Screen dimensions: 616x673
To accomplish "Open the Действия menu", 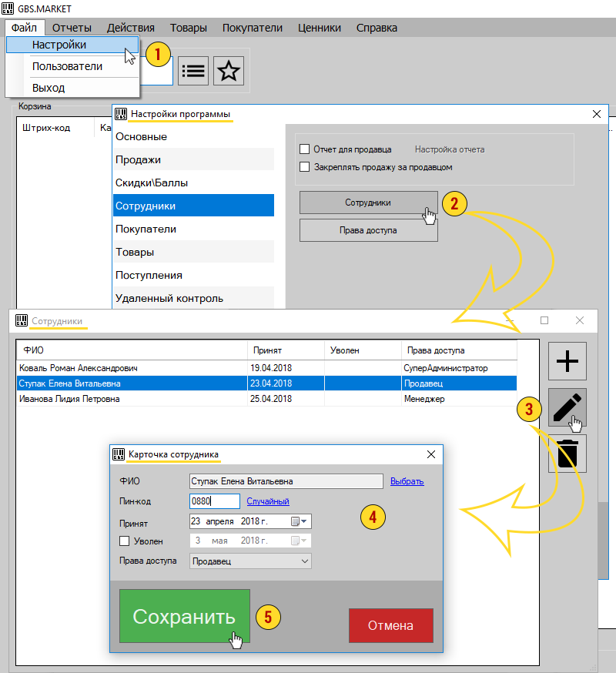I will [130, 28].
